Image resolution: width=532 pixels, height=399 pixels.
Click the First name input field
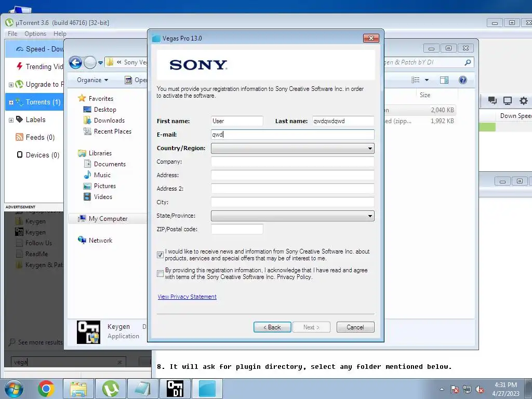pos(237,121)
